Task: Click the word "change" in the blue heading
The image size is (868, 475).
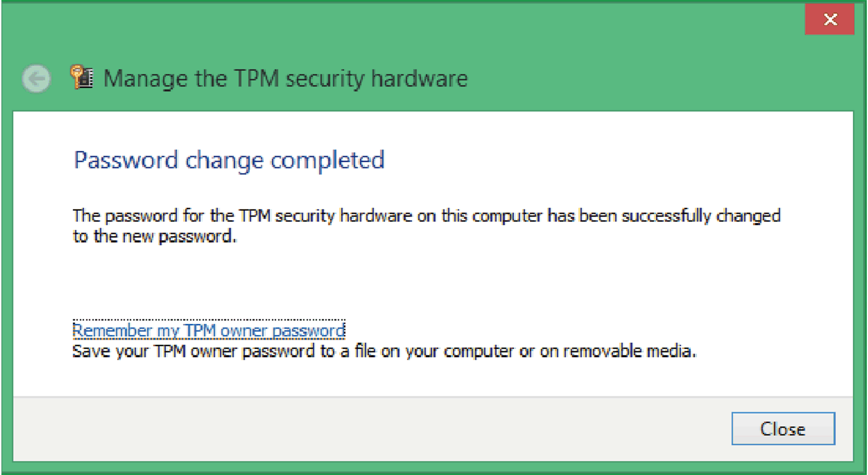Action: pos(224,160)
